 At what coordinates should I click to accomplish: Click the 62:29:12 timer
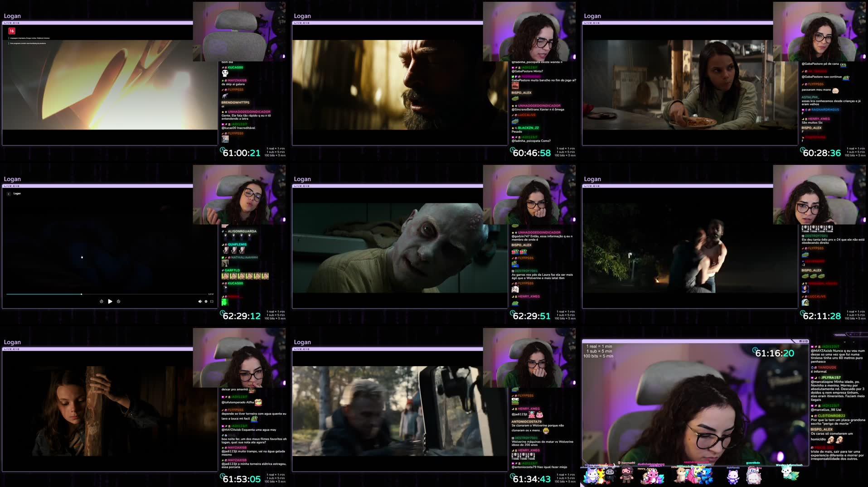point(242,316)
